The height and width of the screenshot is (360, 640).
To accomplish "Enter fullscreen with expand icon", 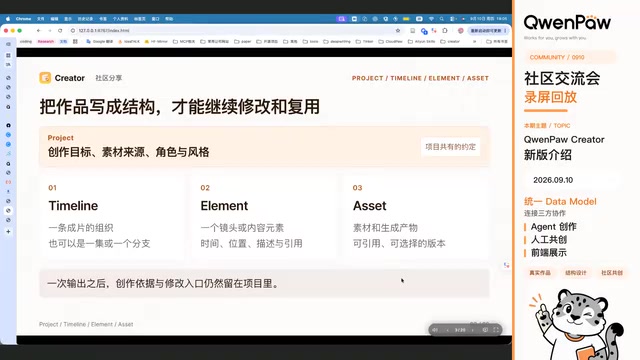I will coord(496,330).
